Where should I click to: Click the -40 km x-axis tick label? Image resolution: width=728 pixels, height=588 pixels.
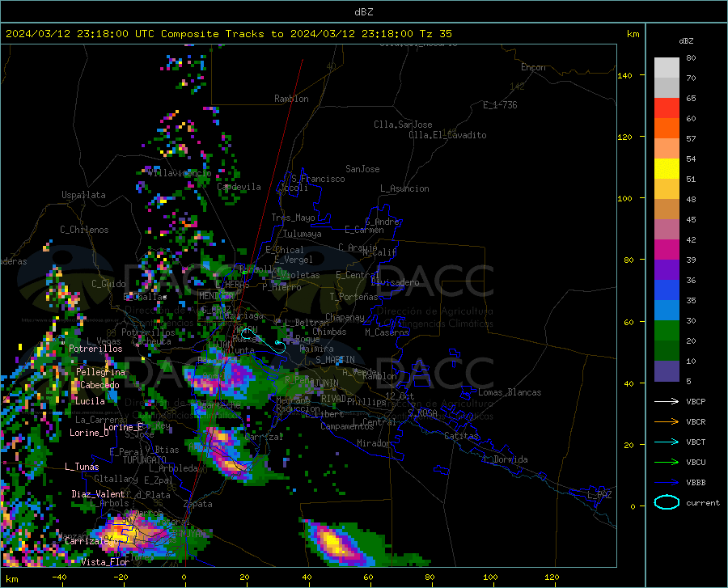59,577
